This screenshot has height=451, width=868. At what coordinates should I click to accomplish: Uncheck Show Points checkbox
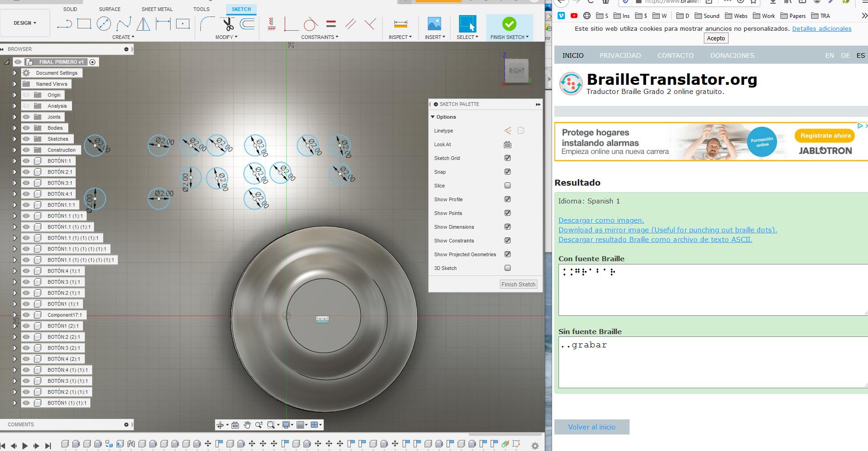point(508,213)
